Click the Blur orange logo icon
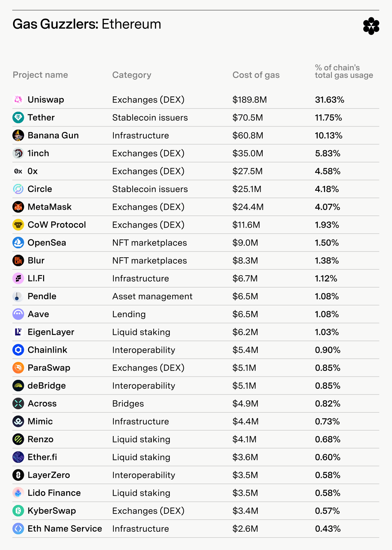 [18, 261]
